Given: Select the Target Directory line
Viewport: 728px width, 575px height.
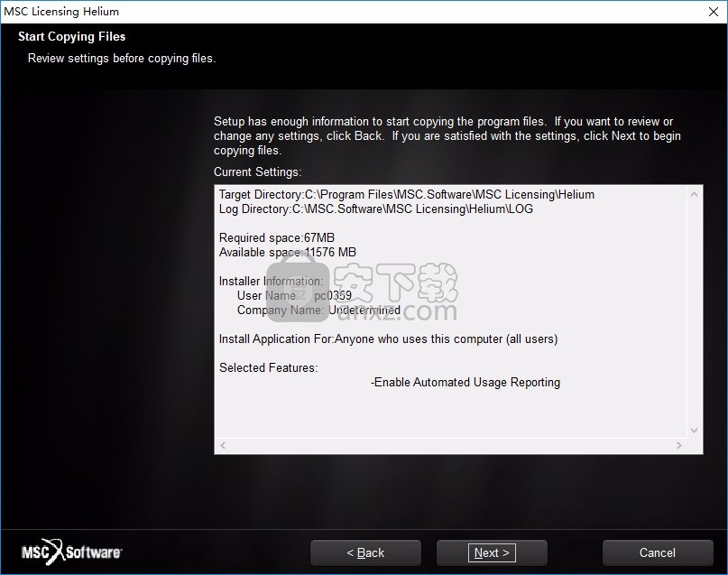Looking at the screenshot, I should point(407,195).
